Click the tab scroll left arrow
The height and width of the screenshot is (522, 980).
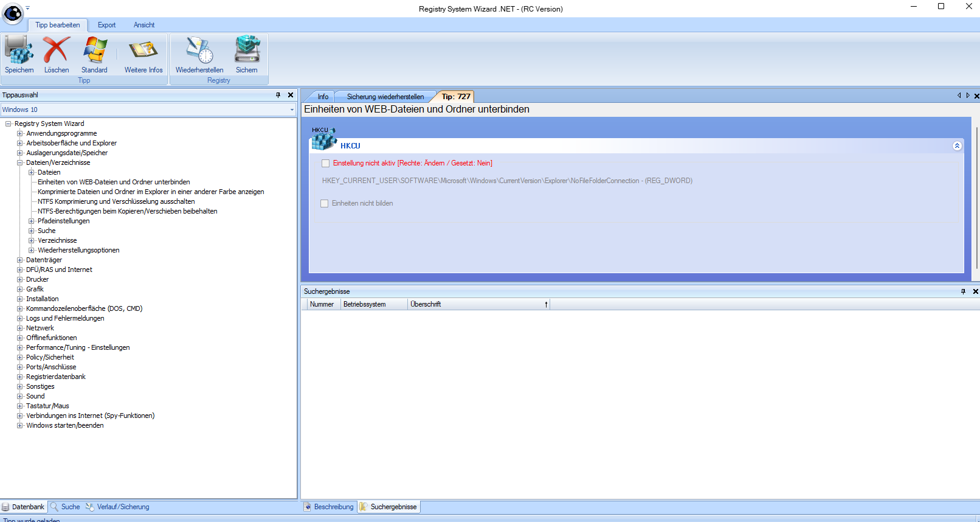(x=959, y=96)
